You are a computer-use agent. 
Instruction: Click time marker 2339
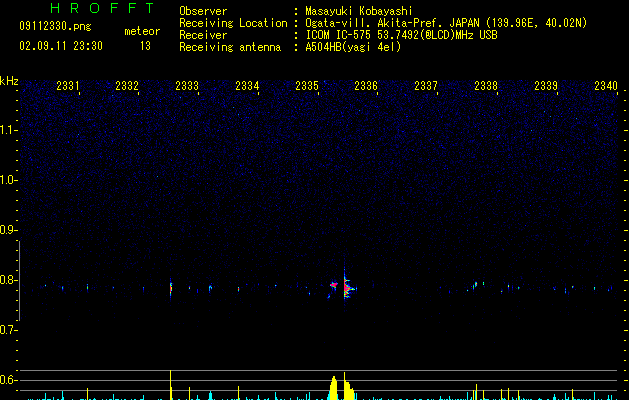[x=546, y=85]
